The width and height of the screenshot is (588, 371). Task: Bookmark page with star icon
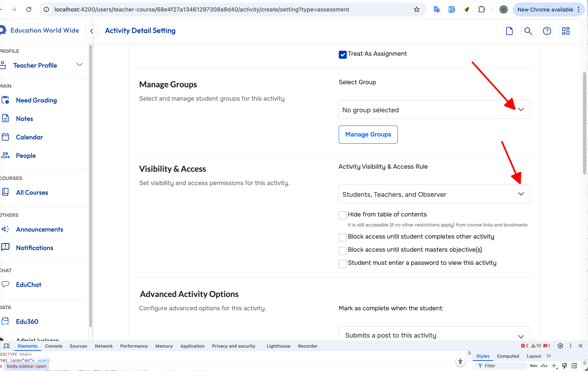417,9
